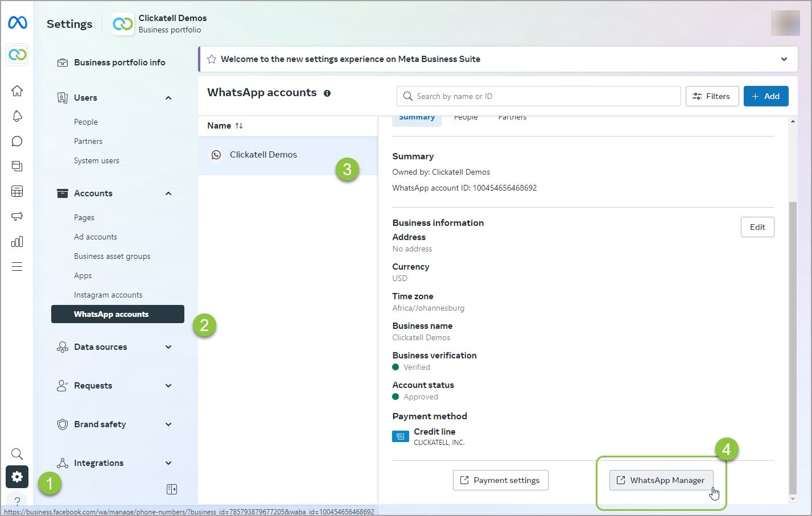Open the Clickatell business portfolio icon in left rail
The width and height of the screenshot is (812, 516).
[x=17, y=55]
